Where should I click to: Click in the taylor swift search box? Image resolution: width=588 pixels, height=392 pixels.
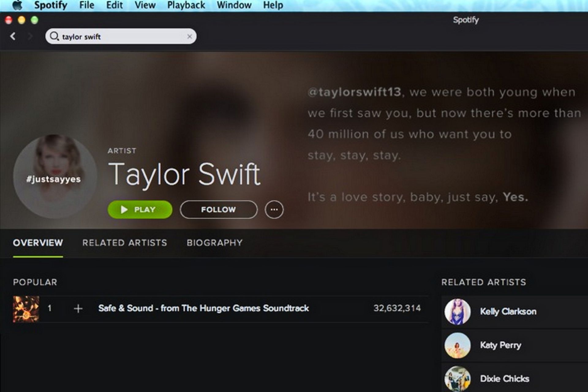click(123, 36)
